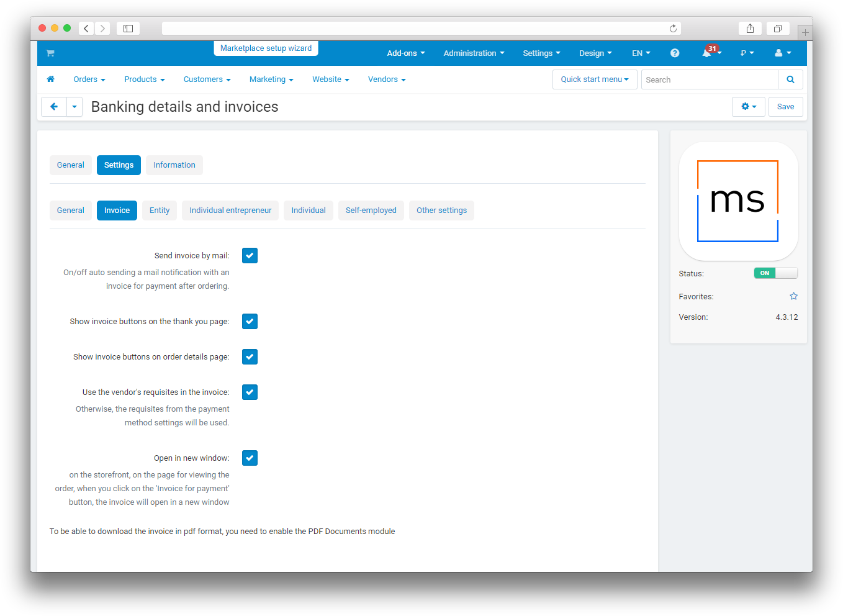The width and height of the screenshot is (843, 616).
Task: Click into the Search input field
Action: (709, 79)
